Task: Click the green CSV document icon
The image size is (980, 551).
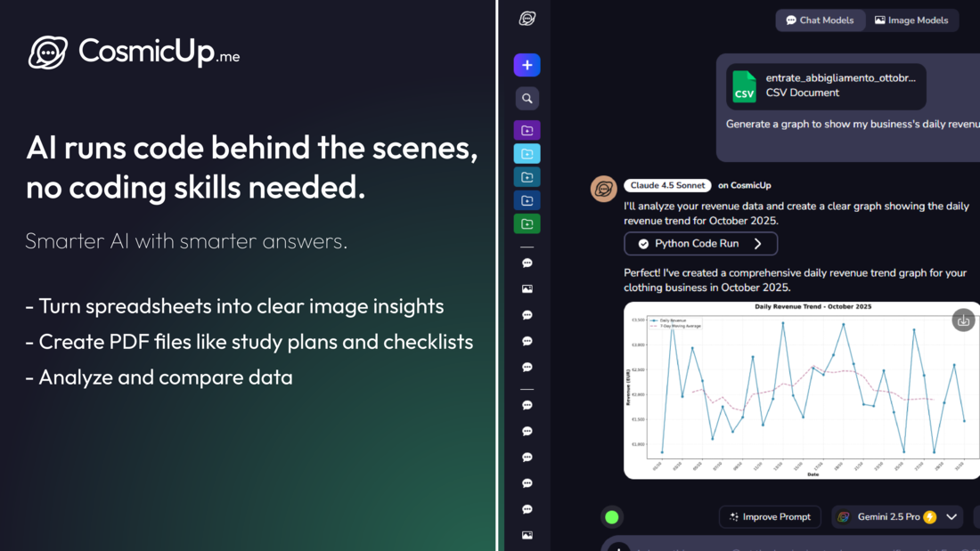Action: click(x=743, y=86)
